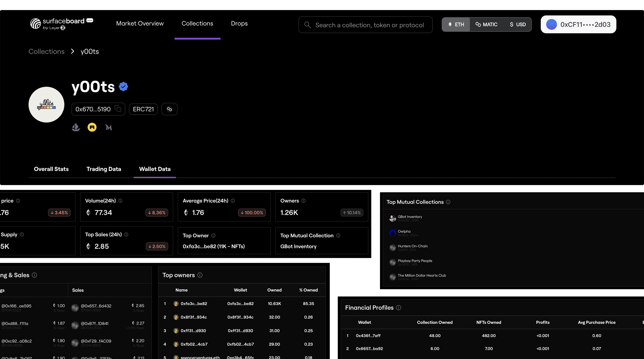Open info icon next to Top Sales (24h)
644x359 pixels.
click(x=126, y=235)
